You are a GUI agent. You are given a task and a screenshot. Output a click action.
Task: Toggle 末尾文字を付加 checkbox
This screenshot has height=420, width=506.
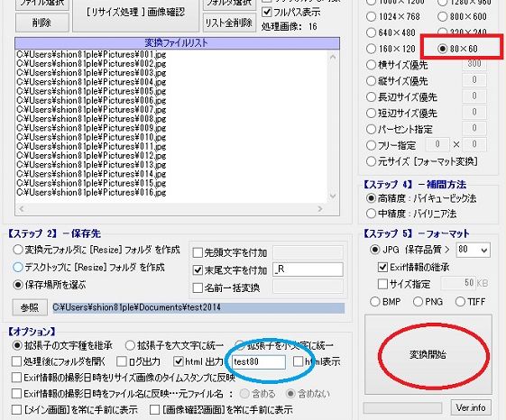pyautogui.click(x=198, y=270)
